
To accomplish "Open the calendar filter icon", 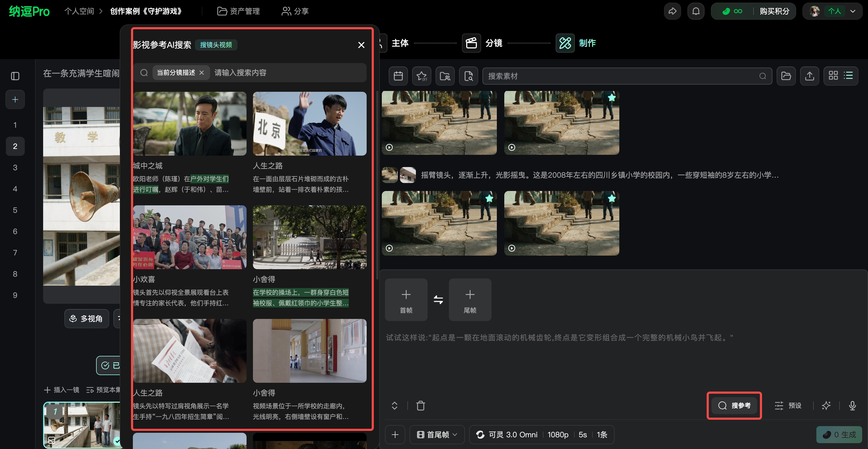I will [x=398, y=76].
